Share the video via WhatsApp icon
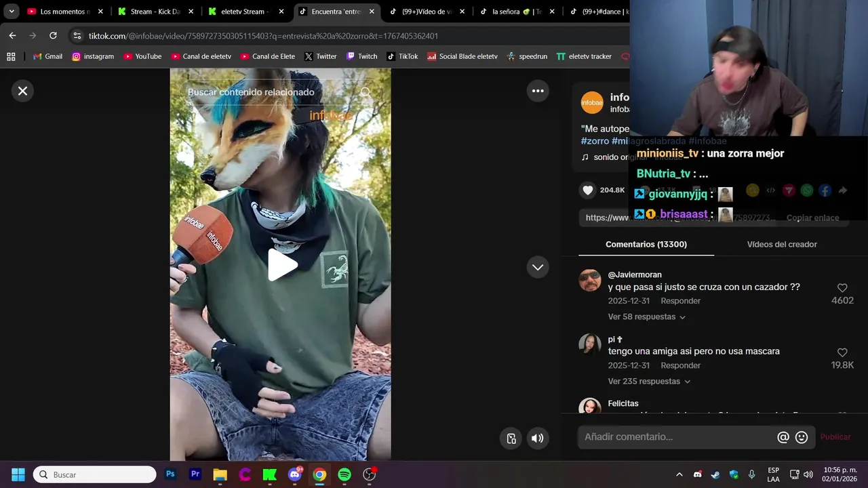This screenshot has height=488, width=868. [806, 190]
